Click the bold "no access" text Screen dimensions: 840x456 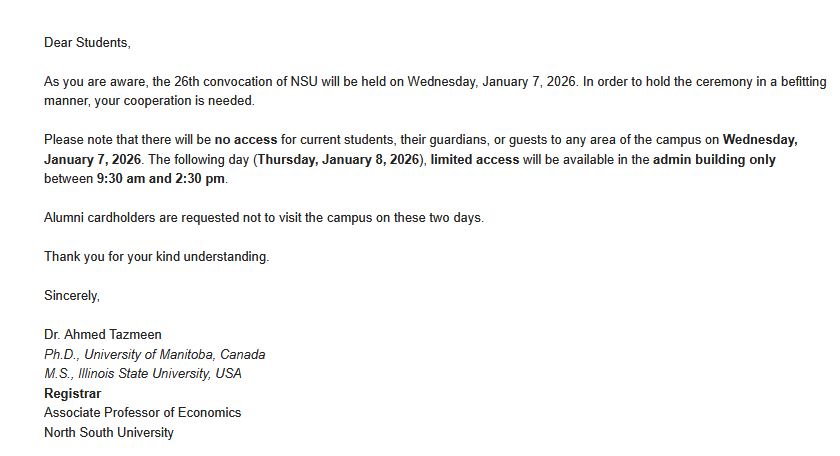(x=246, y=140)
